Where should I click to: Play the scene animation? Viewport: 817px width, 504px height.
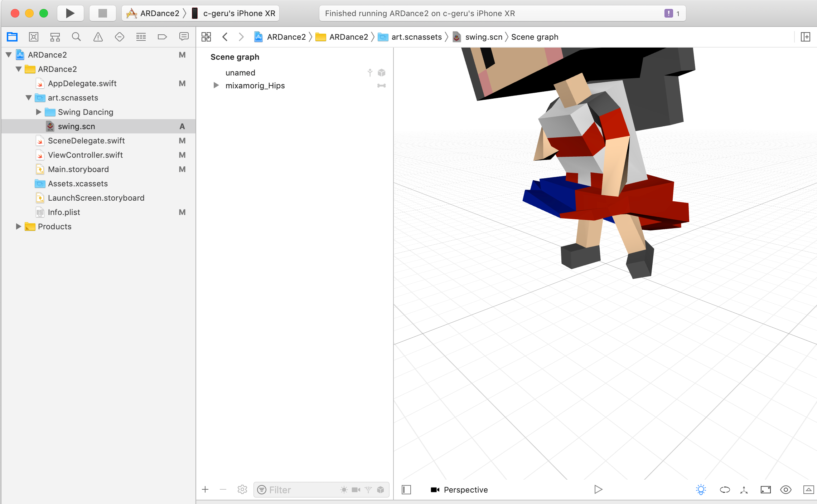(598, 489)
